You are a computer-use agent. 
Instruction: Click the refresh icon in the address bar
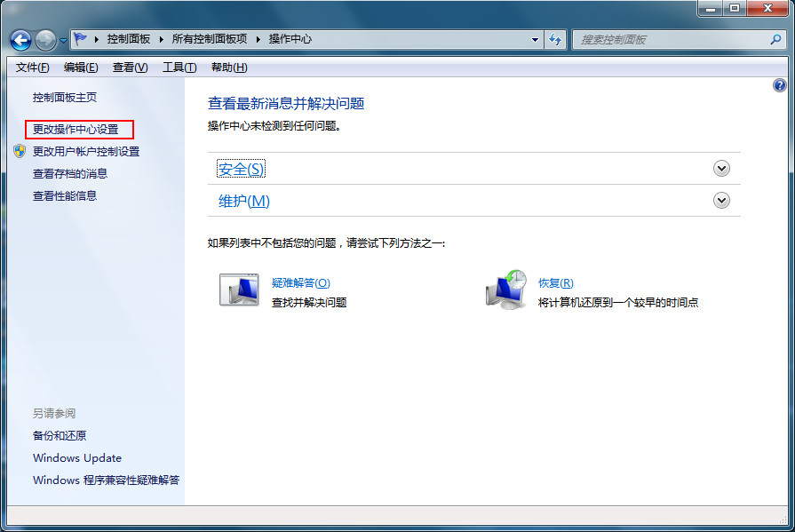(x=554, y=39)
